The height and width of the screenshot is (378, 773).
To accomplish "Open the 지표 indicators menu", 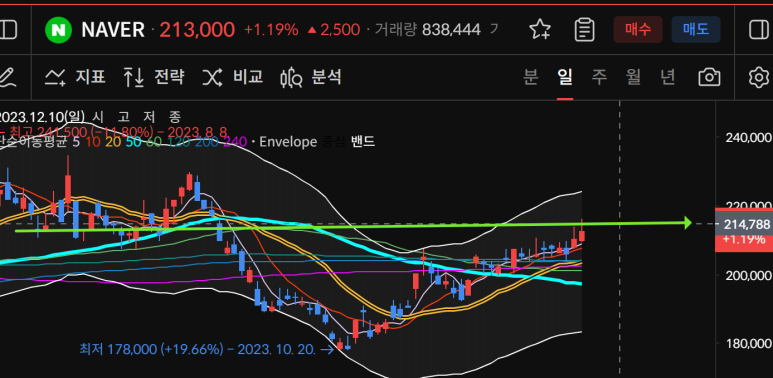I will point(75,77).
